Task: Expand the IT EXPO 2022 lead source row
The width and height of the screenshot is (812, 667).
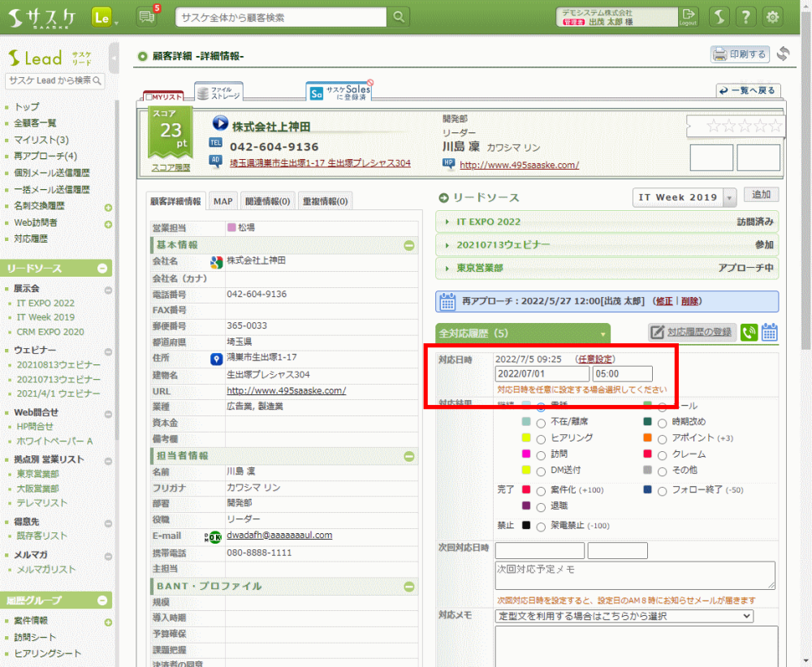Action: [607, 222]
